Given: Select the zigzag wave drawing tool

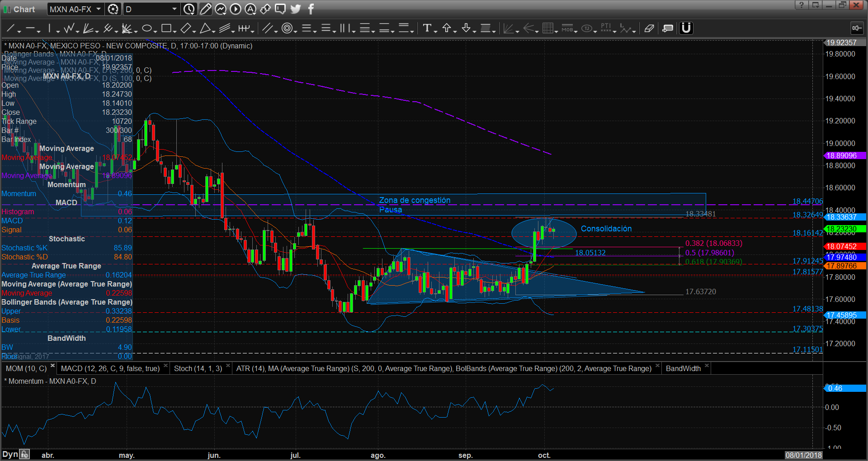Looking at the screenshot, I should [x=69, y=28].
